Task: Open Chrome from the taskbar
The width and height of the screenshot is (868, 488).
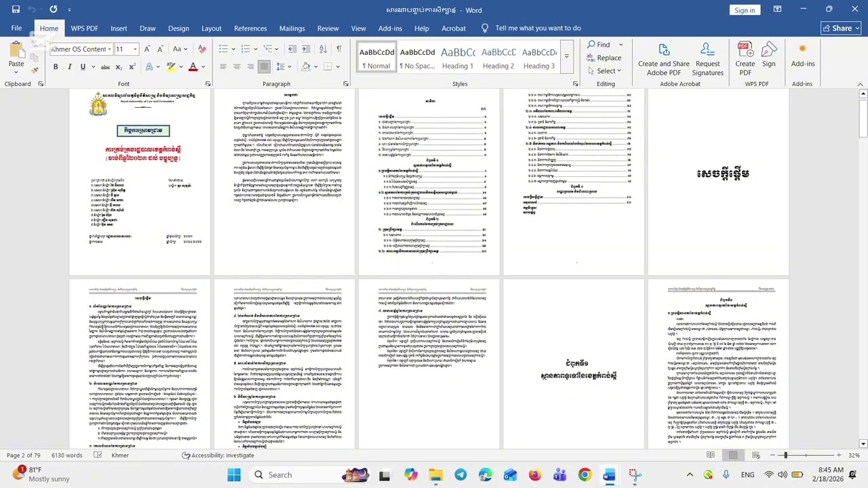Action: [x=585, y=474]
